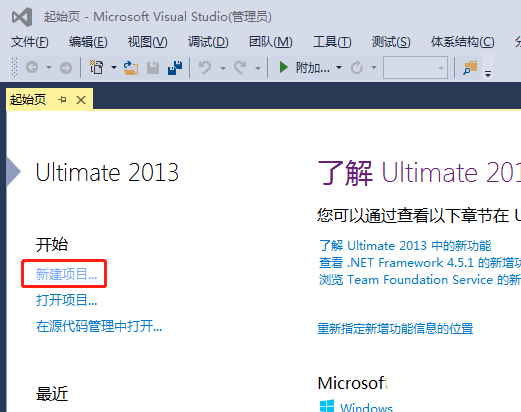Click the 最近 section heading
The width and height of the screenshot is (521, 412).
[52, 394]
